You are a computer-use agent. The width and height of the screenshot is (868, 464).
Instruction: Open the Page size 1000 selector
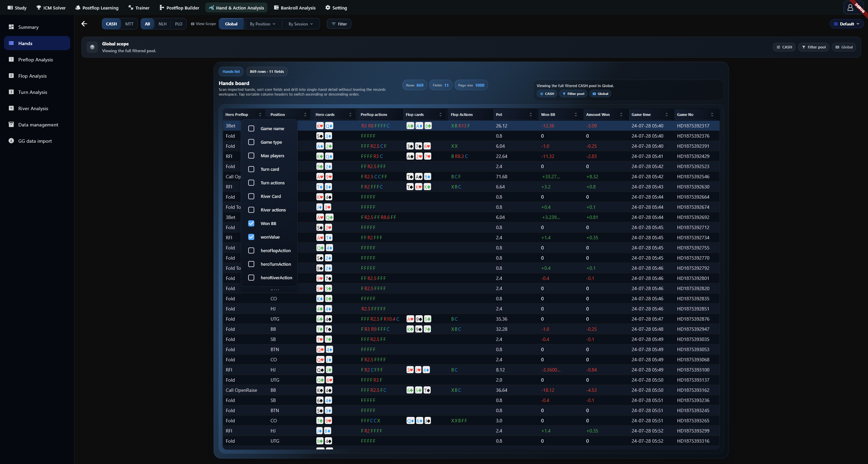[x=471, y=85]
